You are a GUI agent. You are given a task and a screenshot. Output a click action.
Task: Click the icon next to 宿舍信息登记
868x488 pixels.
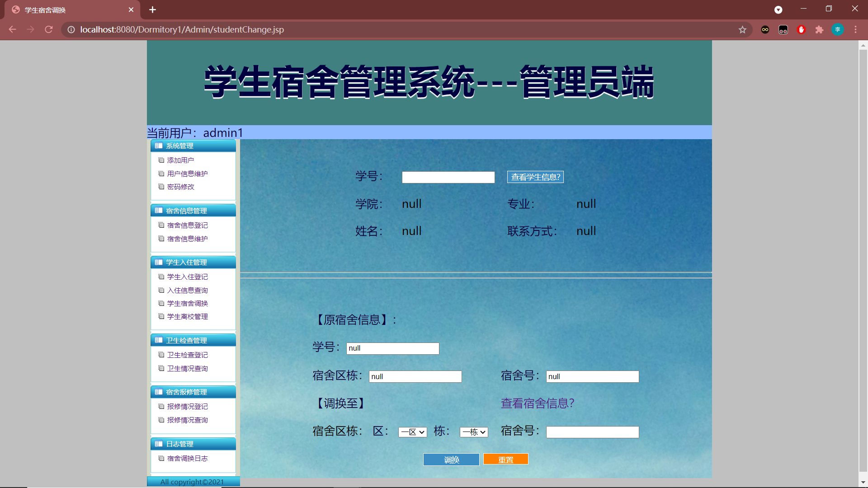coord(161,225)
